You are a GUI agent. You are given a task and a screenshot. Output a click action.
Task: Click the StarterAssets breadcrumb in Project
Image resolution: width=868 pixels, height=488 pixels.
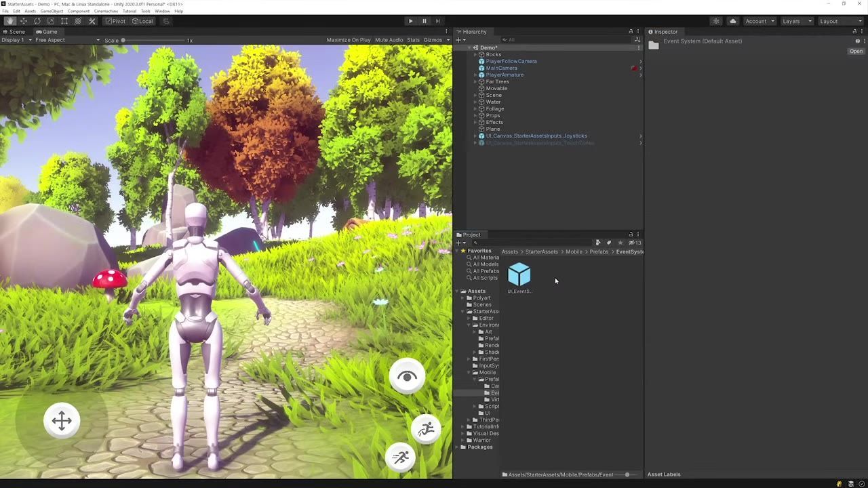541,252
